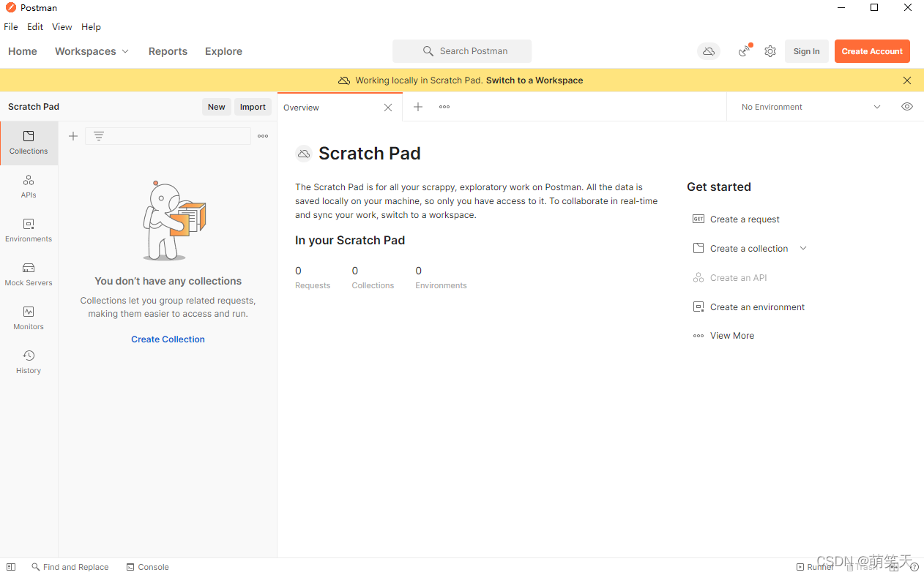Click the offline cloud sync icon in the header
924x575 pixels.
coord(709,51)
